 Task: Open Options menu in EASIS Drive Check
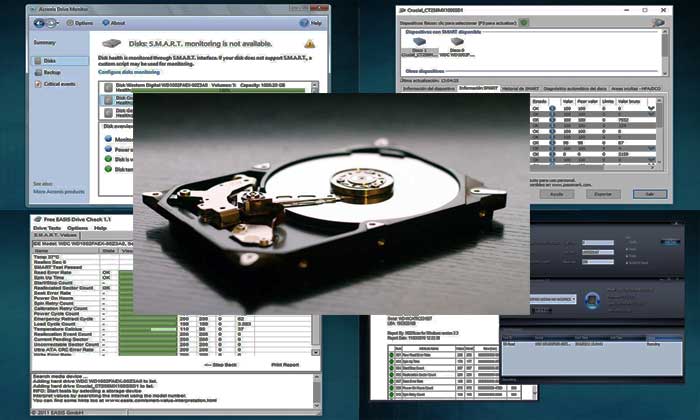tap(77, 228)
